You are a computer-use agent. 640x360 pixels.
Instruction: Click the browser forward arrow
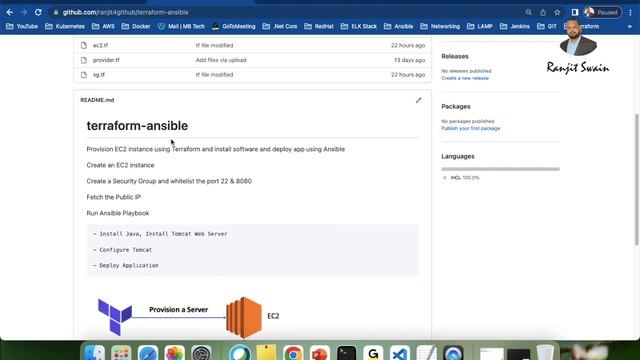pos(24,12)
